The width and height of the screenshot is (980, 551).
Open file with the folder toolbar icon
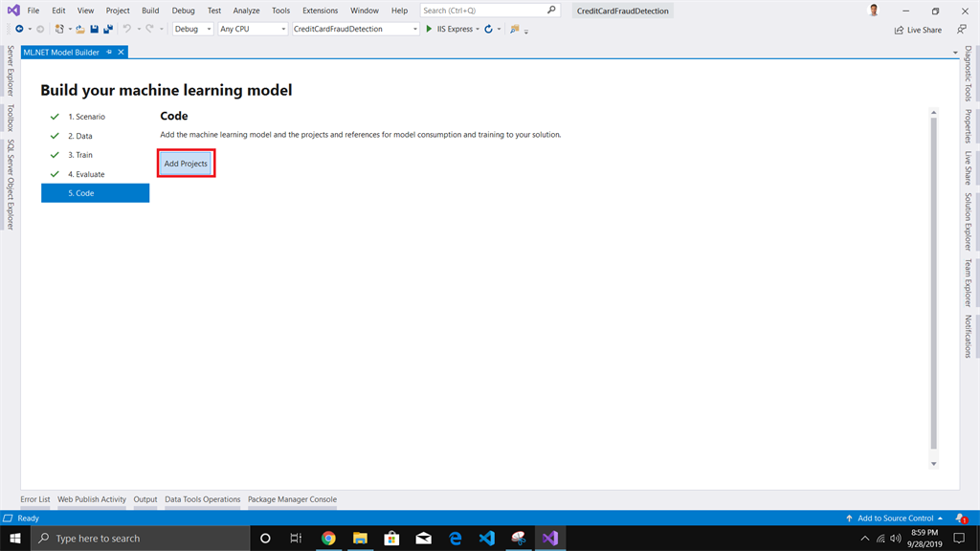(80, 29)
